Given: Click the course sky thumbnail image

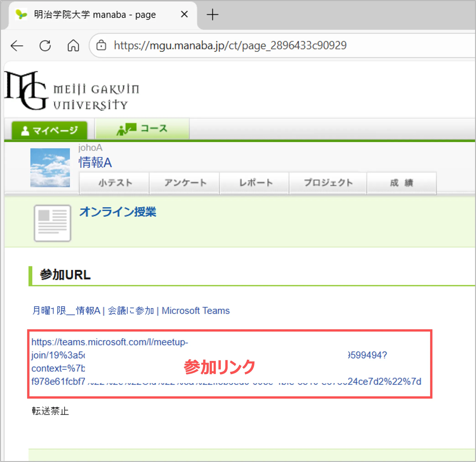Looking at the screenshot, I should point(50,168).
